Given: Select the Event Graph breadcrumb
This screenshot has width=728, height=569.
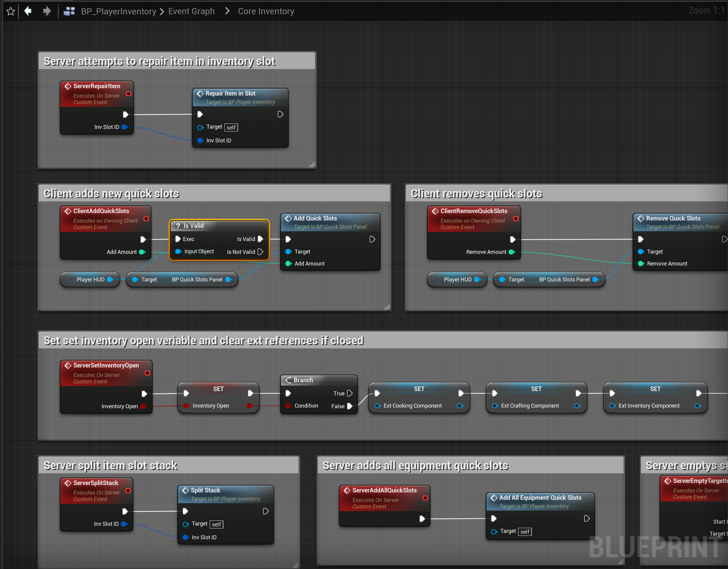Looking at the screenshot, I should (x=191, y=11).
